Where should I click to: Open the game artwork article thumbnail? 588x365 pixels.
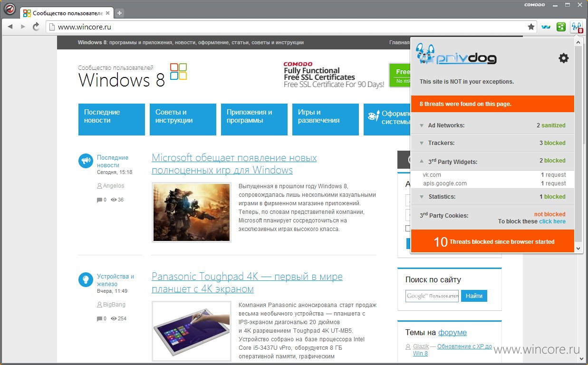point(192,211)
